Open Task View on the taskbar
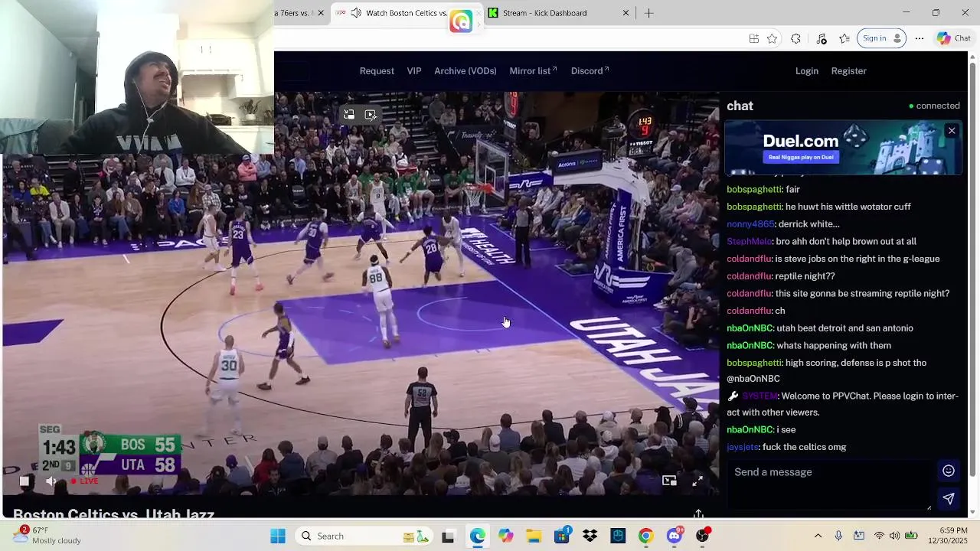Image resolution: width=980 pixels, height=551 pixels. pos(448,536)
